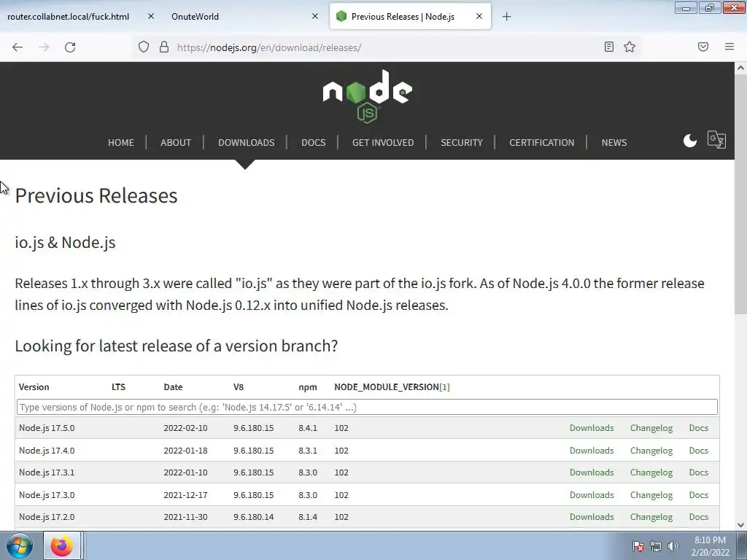
Task: Switch to the router.collabnet.local tab
Action: 68,17
